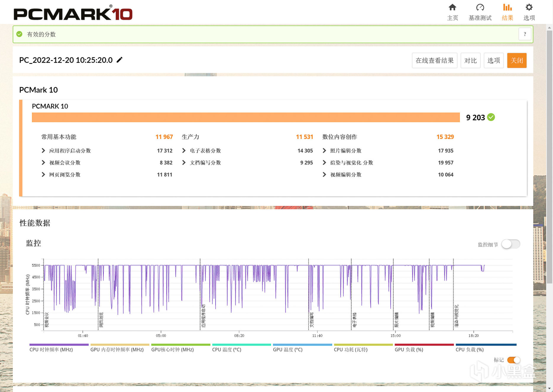The image size is (553, 392).
Task: Switch to the 基准测试 tab label
Action: (480, 18)
